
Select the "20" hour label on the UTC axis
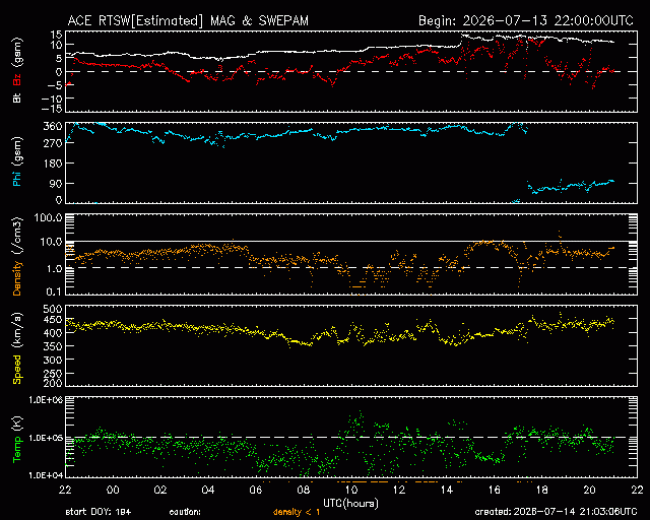click(x=589, y=490)
